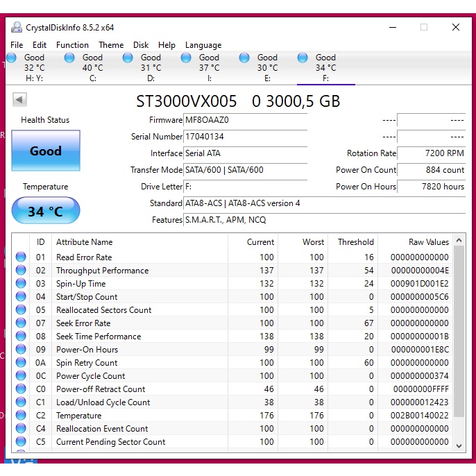Click the status icon for Read Error Rate

point(21,257)
